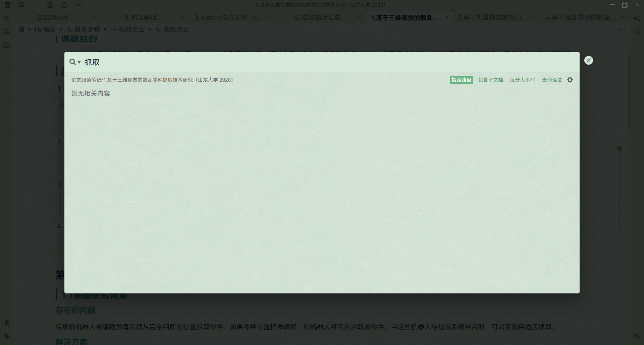Close the 2022年6月 tab
This screenshot has width=644, height=345.
[94, 16]
